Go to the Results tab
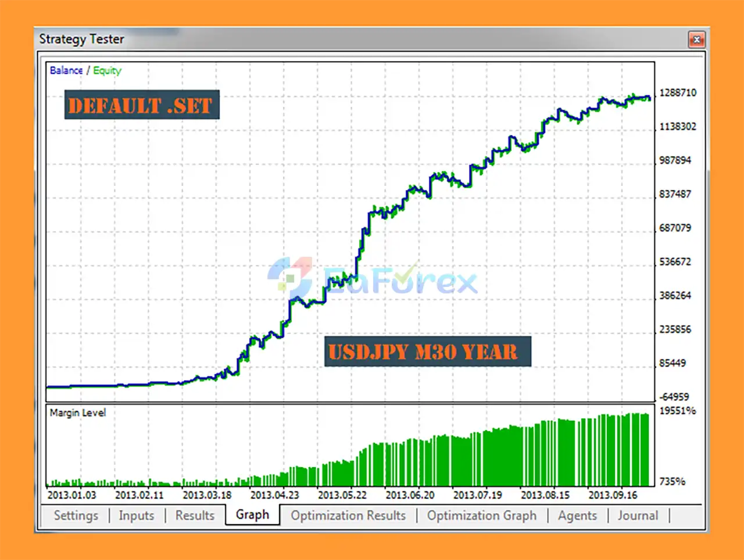The width and height of the screenshot is (744, 560). point(195,515)
